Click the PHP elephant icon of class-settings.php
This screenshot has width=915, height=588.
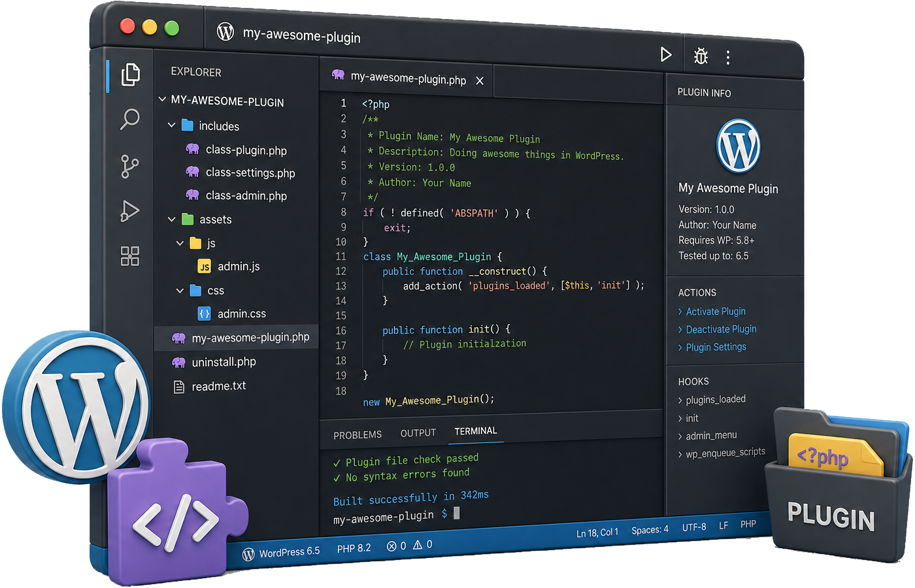[193, 172]
